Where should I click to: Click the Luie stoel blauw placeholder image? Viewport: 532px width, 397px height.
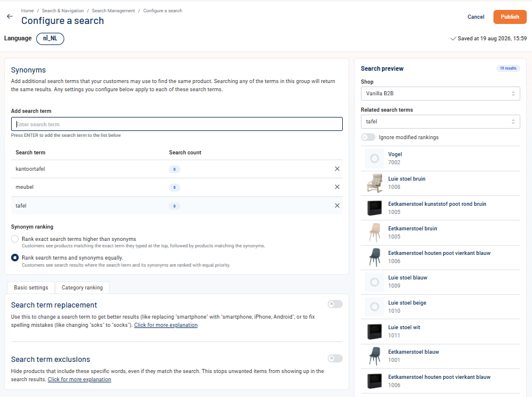coord(374,282)
